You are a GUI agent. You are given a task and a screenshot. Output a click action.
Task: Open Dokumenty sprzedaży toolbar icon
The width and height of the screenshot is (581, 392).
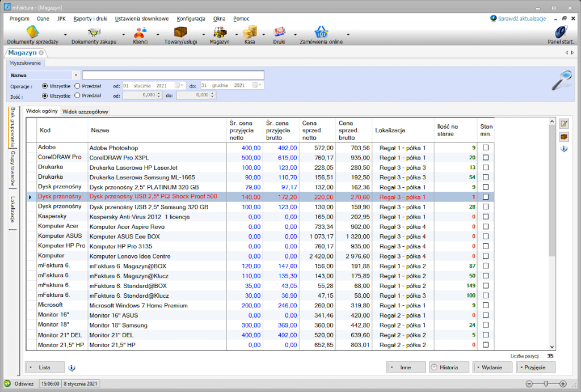[32, 32]
